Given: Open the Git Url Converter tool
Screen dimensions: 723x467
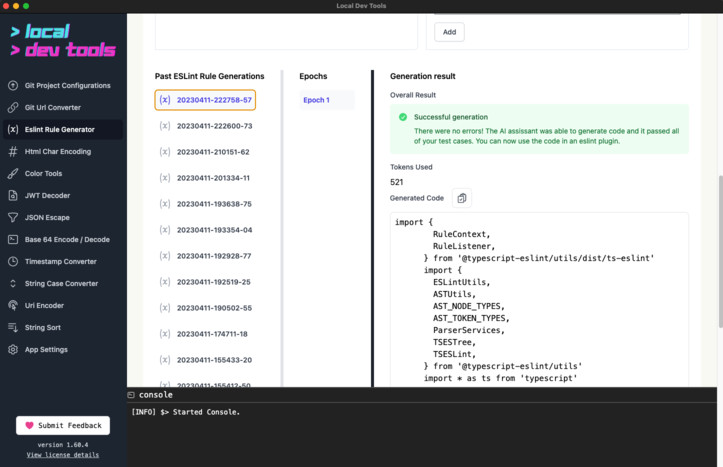Looking at the screenshot, I should click(63, 107).
